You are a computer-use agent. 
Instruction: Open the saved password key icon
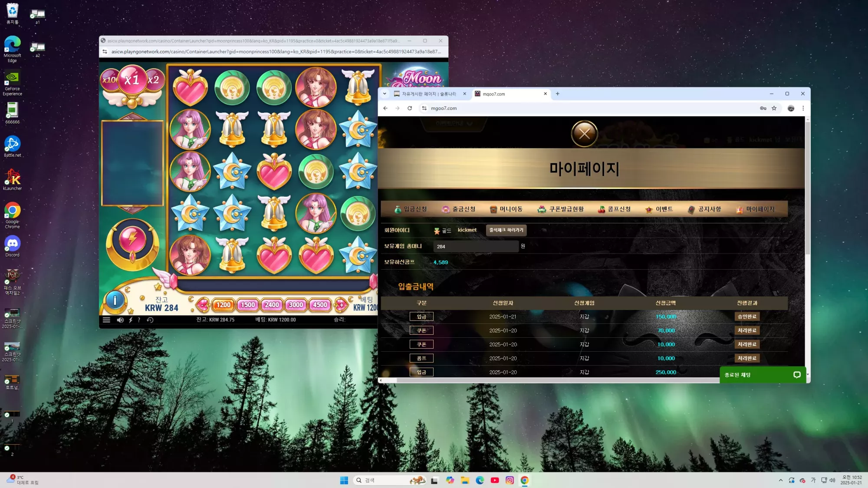point(763,108)
